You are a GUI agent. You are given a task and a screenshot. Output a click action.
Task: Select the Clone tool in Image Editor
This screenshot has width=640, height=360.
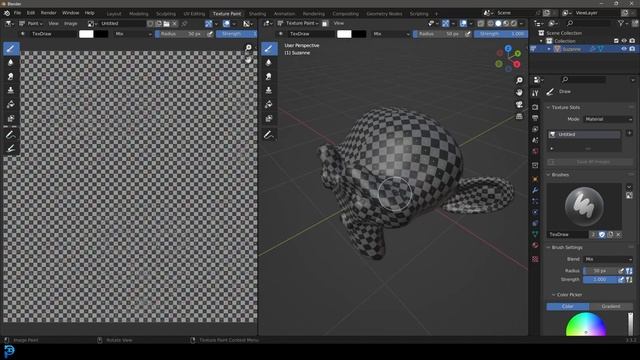pyautogui.click(x=11, y=90)
